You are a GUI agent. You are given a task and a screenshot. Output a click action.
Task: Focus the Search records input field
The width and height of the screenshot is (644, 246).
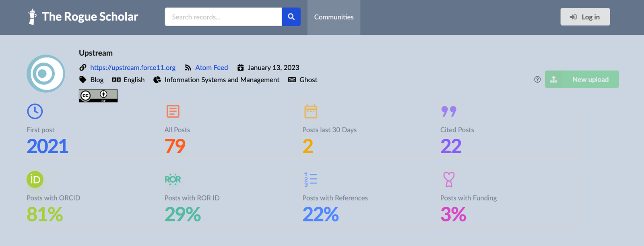tap(223, 17)
